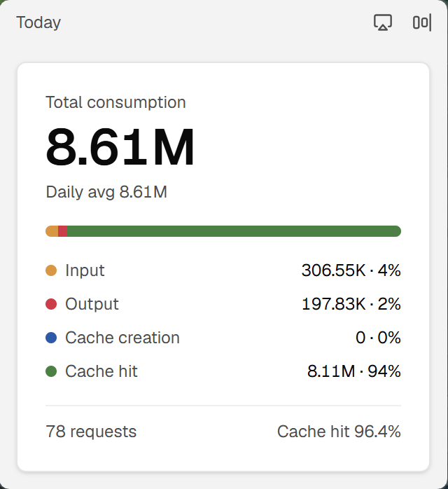Screen dimensions: 448x489
Task: Click the orange Input legend dot
Action: click(x=51, y=270)
